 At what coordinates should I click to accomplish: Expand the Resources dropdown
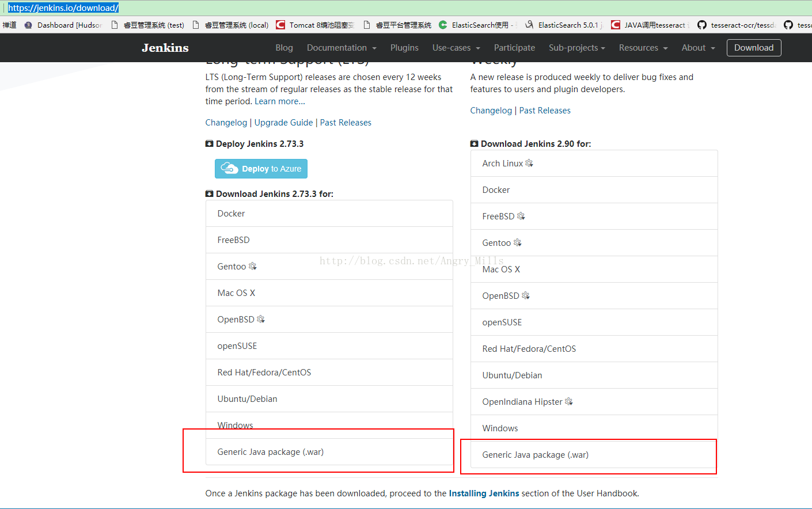tap(643, 48)
